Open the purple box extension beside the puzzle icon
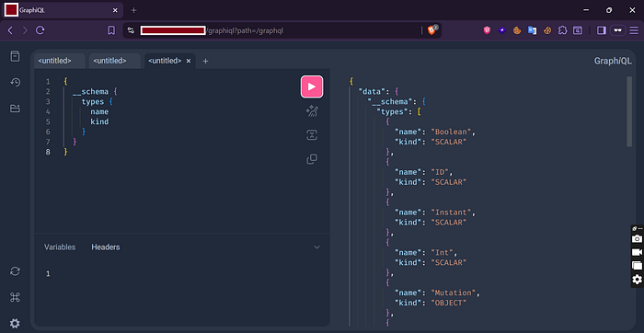Screen dimensions: 644x333 click(578, 30)
